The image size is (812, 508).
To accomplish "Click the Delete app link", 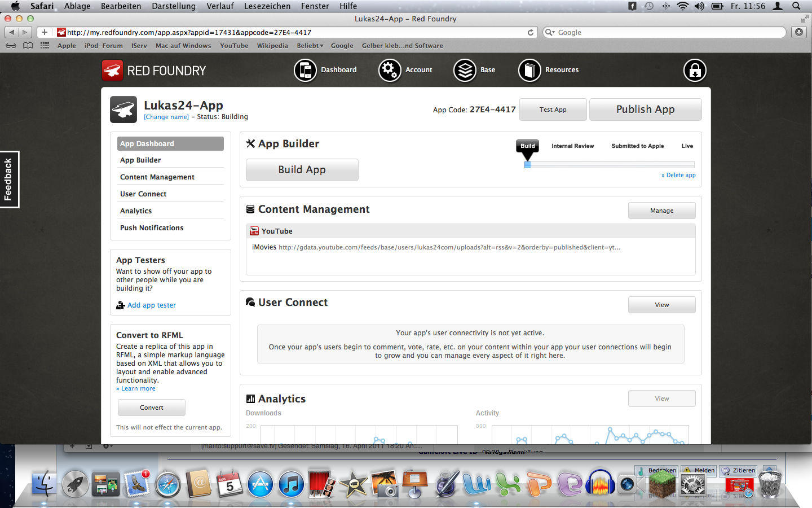I will pos(680,176).
